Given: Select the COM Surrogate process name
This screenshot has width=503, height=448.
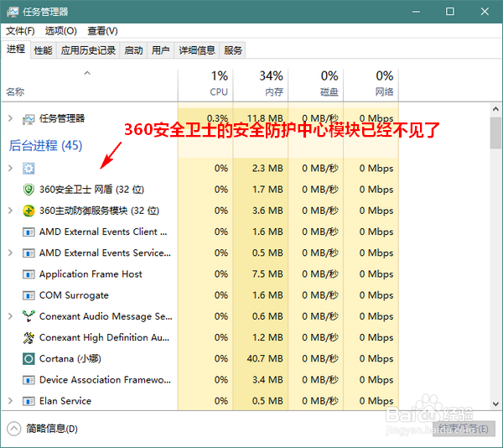Looking at the screenshot, I should pyautogui.click(x=74, y=295).
